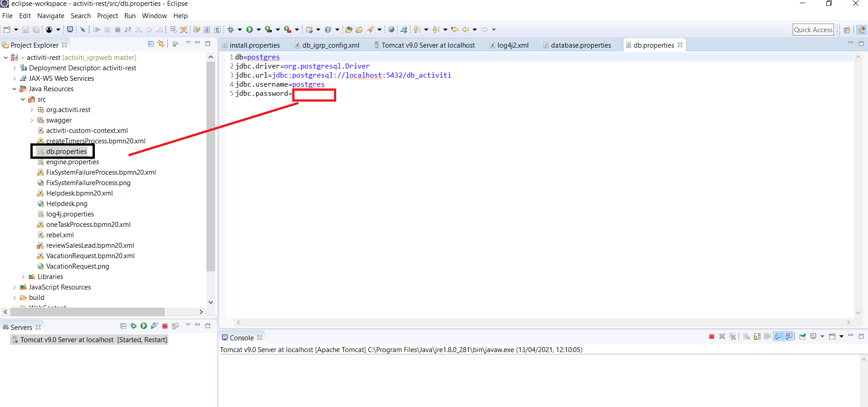This screenshot has width=868, height=407.
Task: Click the Project Explorer vertical scrollbar
Action: coord(211,166)
